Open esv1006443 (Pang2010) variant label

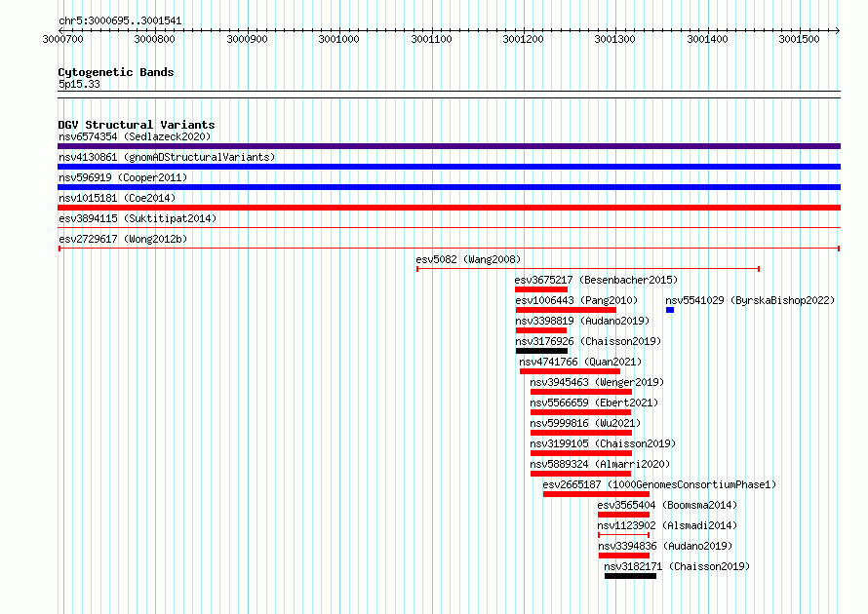click(x=576, y=300)
